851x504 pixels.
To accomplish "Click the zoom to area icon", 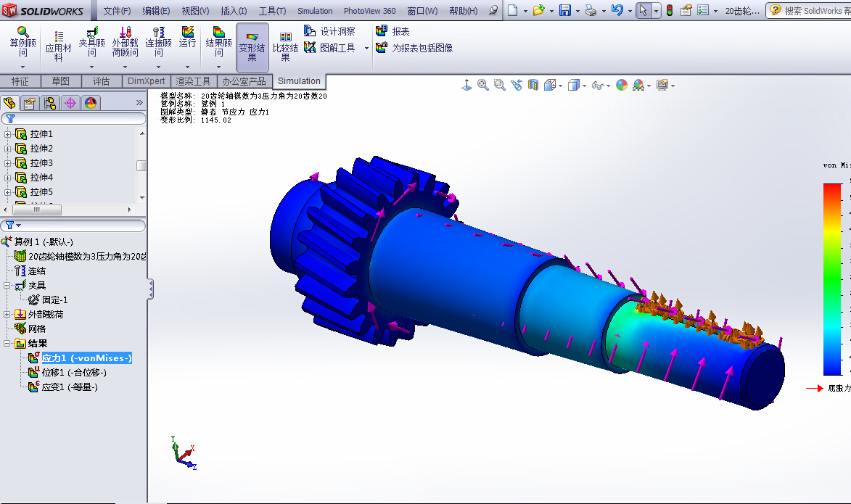I will point(499,85).
